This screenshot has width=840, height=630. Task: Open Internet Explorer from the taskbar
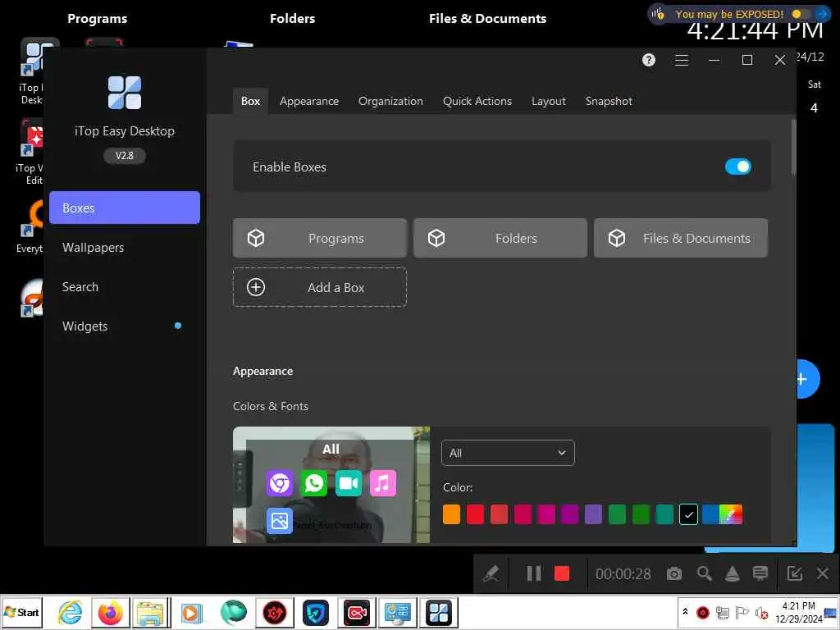tap(71, 612)
